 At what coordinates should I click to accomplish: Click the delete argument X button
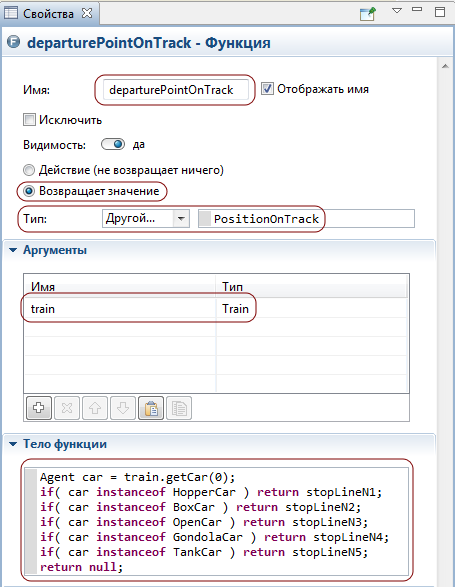pyautogui.click(x=67, y=408)
